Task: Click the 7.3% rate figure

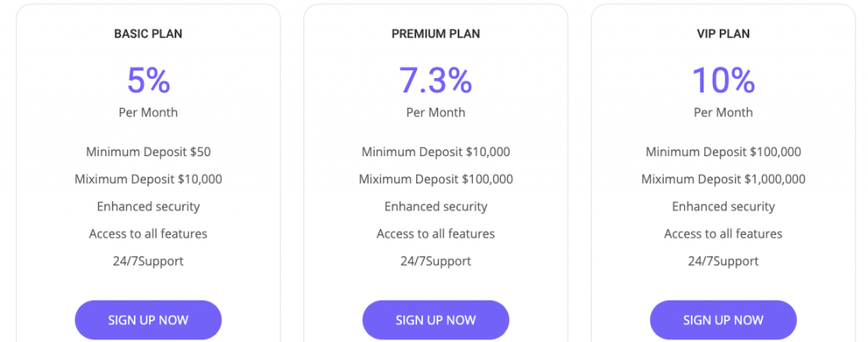Action: 436,81
